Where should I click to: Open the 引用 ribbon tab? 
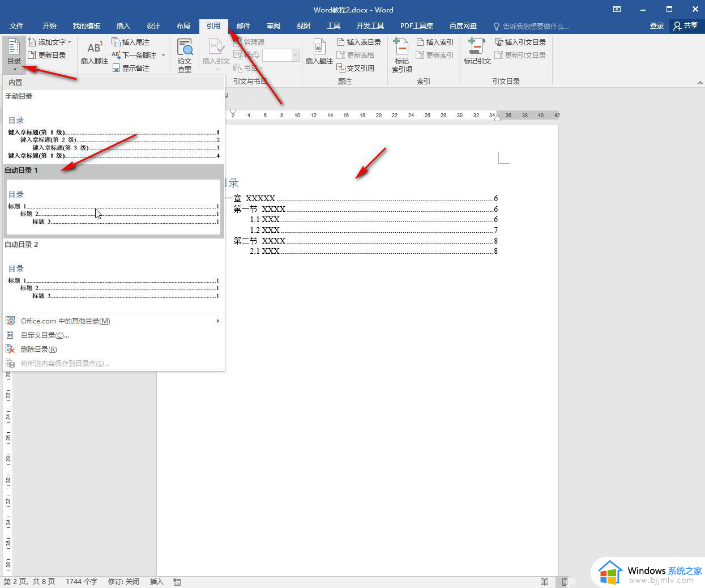tap(213, 25)
